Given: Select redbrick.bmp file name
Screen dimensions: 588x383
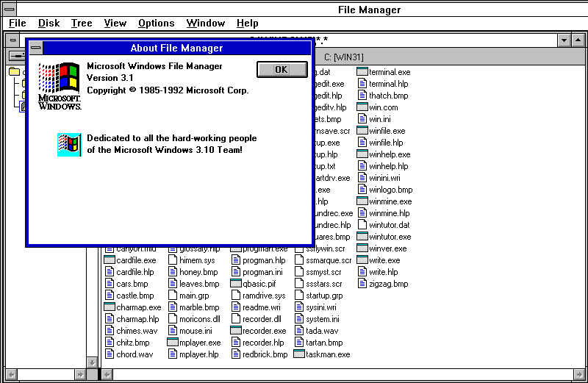Looking at the screenshot, I should pos(265,354).
